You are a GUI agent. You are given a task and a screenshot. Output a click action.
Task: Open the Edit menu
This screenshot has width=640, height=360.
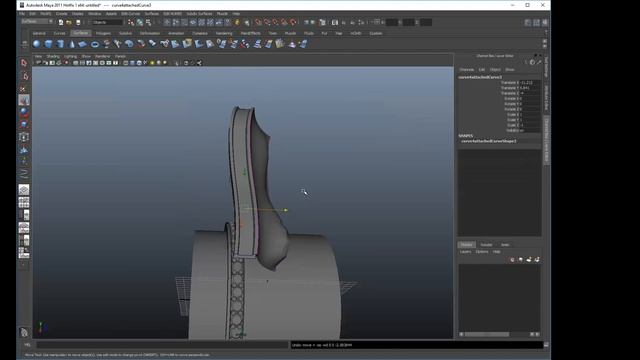point(32,13)
